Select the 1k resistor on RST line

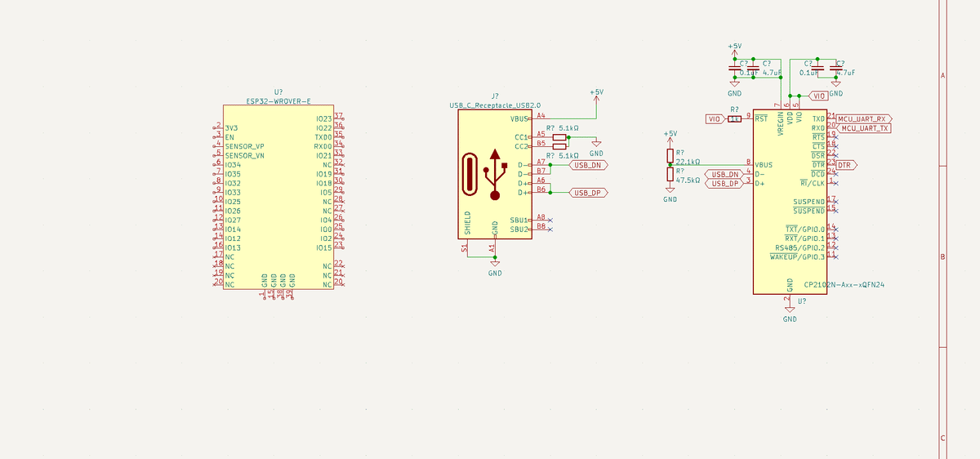(x=734, y=118)
